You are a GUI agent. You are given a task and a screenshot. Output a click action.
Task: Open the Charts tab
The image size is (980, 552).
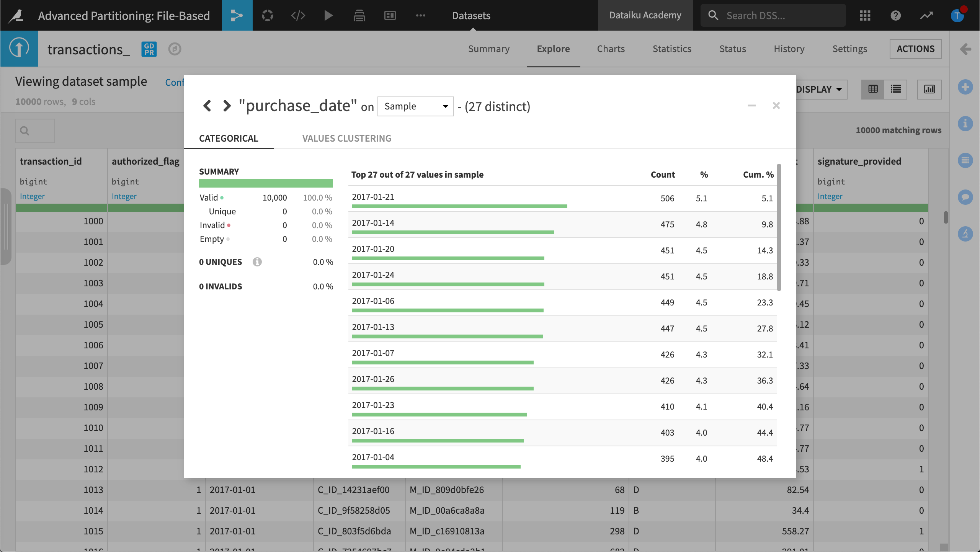[x=611, y=49]
